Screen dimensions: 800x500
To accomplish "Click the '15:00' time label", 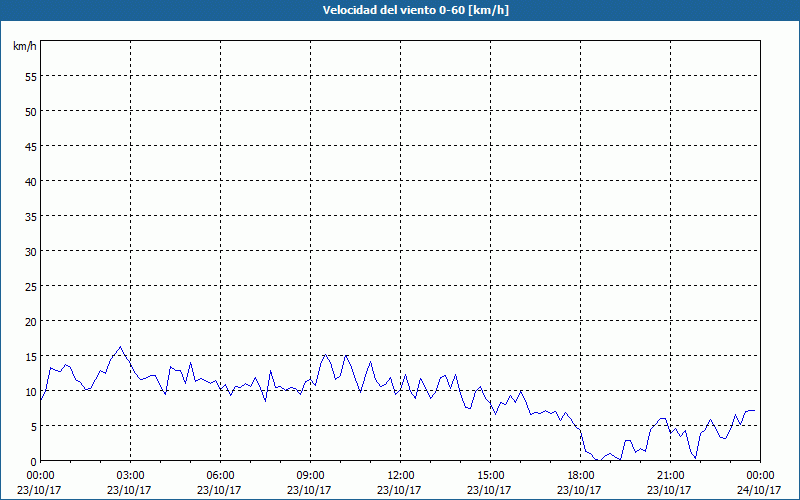I will (x=490, y=476).
